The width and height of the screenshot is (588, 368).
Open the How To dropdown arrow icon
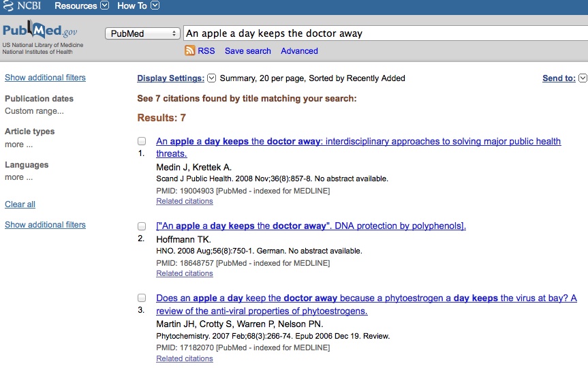coord(155,5)
